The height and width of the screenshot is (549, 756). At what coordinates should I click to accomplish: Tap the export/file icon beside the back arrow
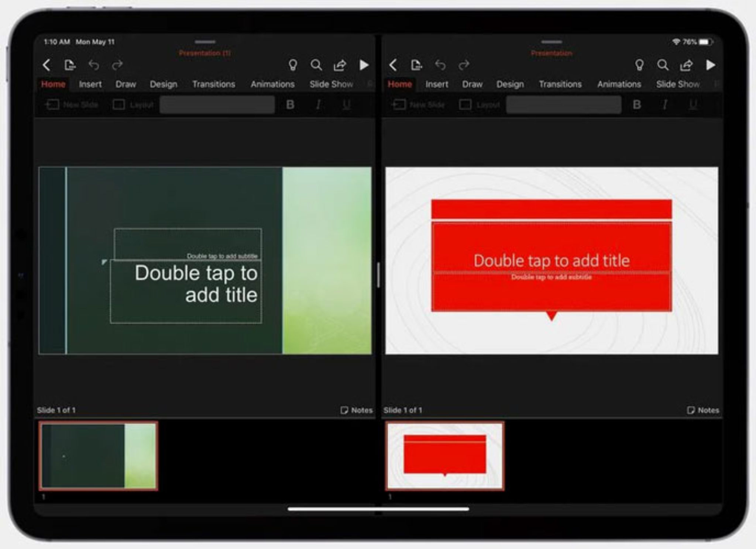pos(70,65)
